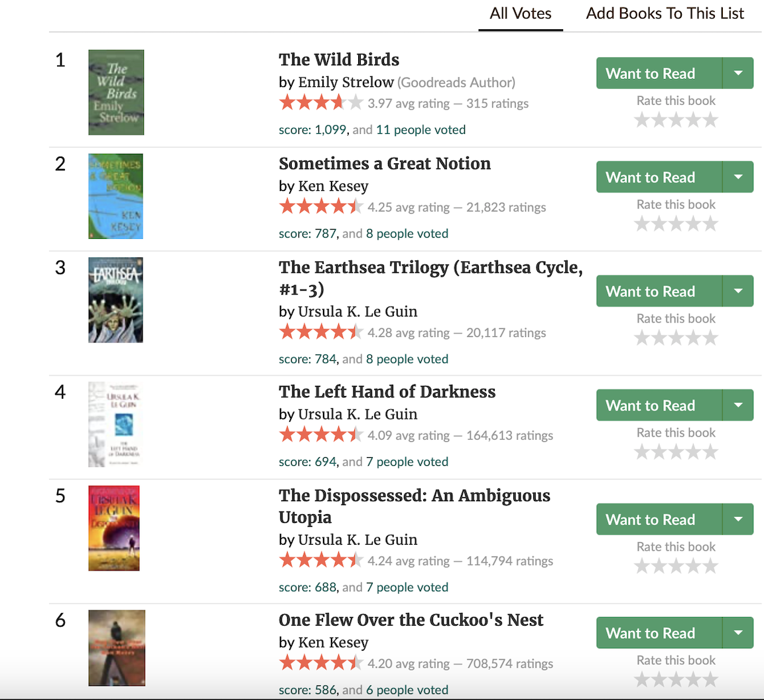Expand shelf dropdown for The Left Hand of Darkness

[x=738, y=405]
